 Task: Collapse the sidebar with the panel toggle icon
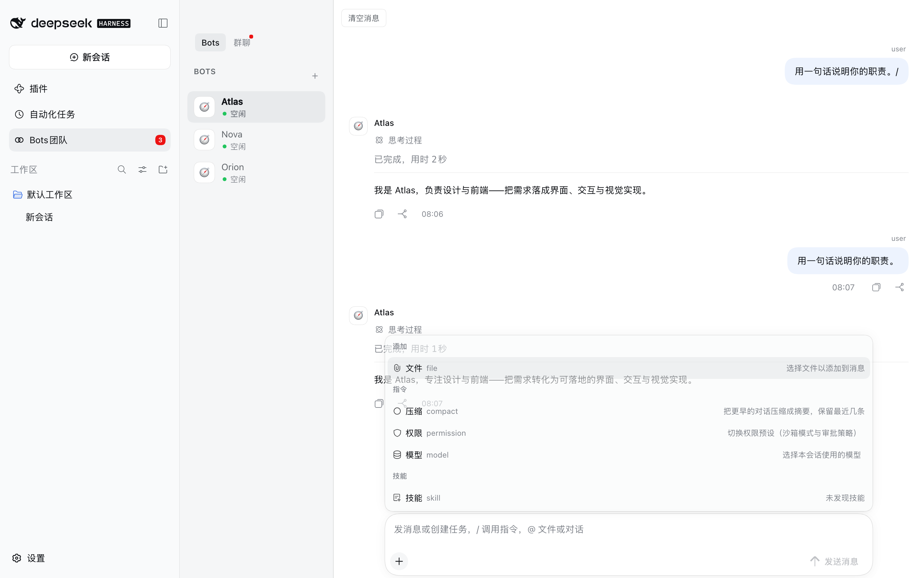163,23
